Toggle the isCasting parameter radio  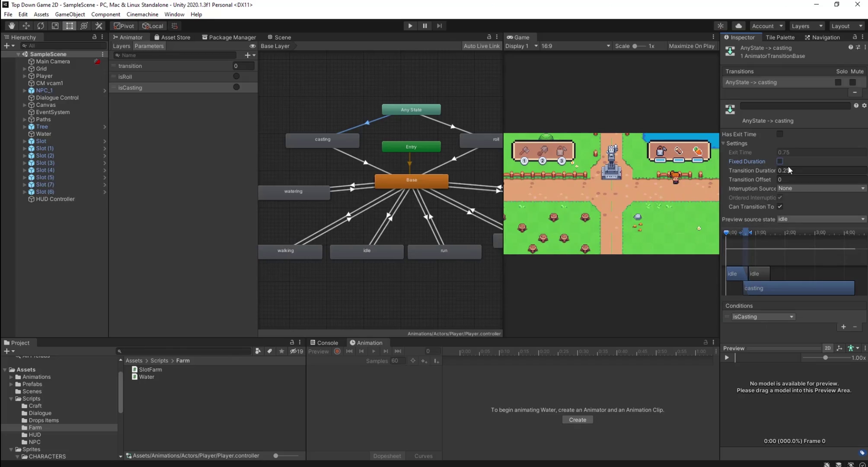click(x=236, y=87)
